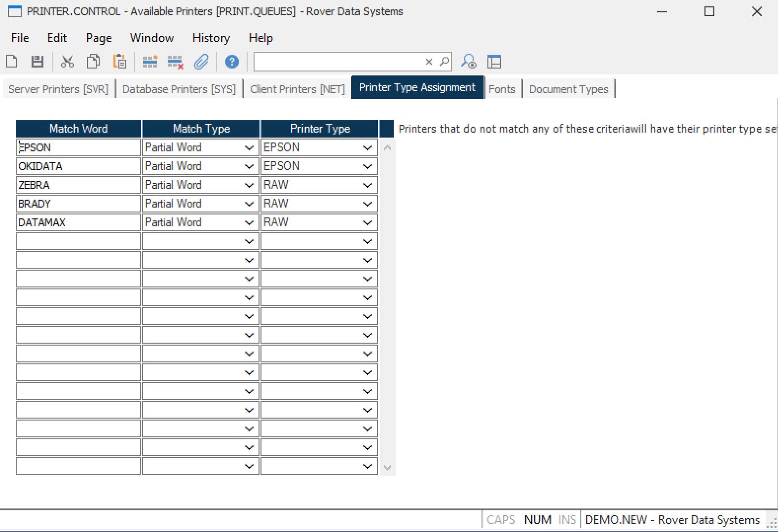778x532 pixels.
Task: Click the magnifier search button in search box
Action: [445, 62]
